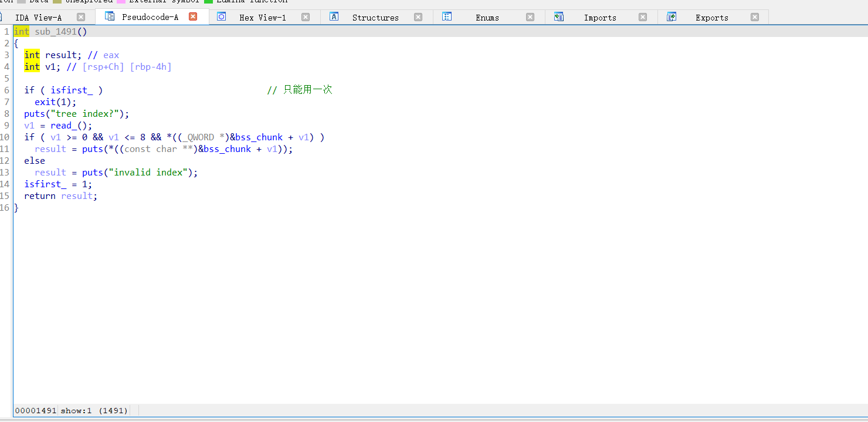Switch to the Structures tab

375,18
